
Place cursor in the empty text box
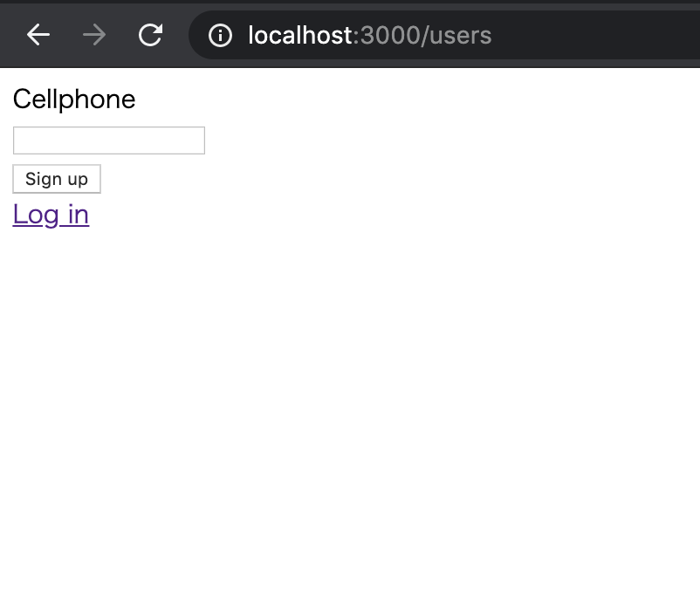tap(109, 140)
